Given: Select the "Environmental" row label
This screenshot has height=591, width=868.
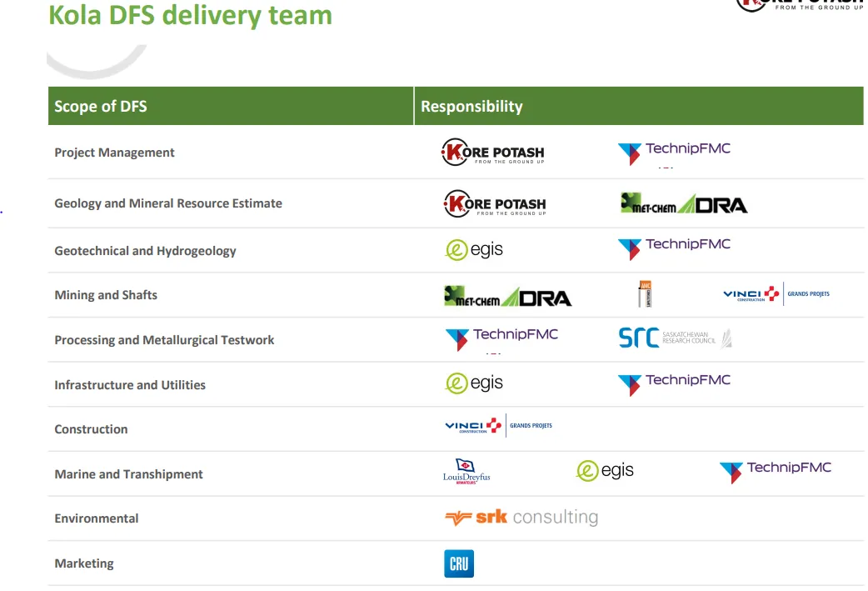Looking at the screenshot, I should [x=97, y=518].
